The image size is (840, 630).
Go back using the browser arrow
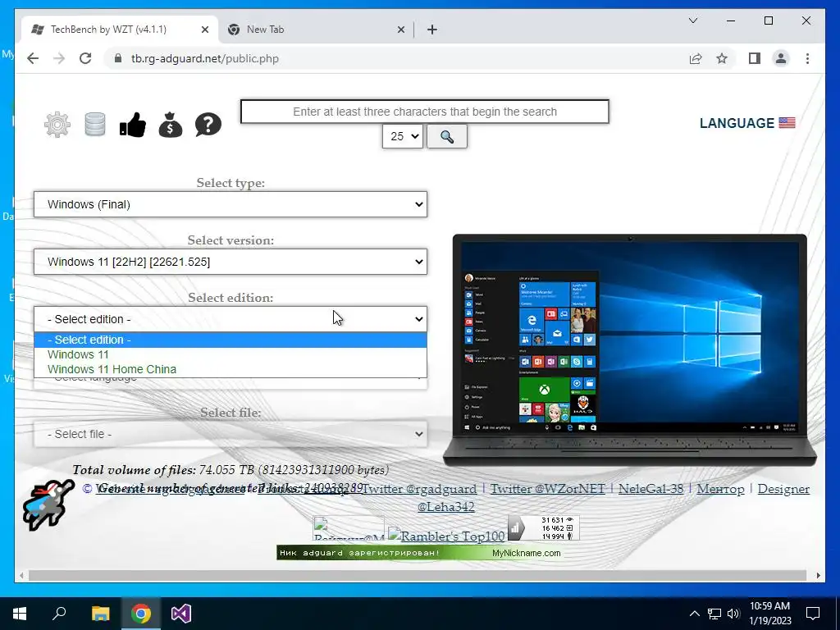(33, 58)
